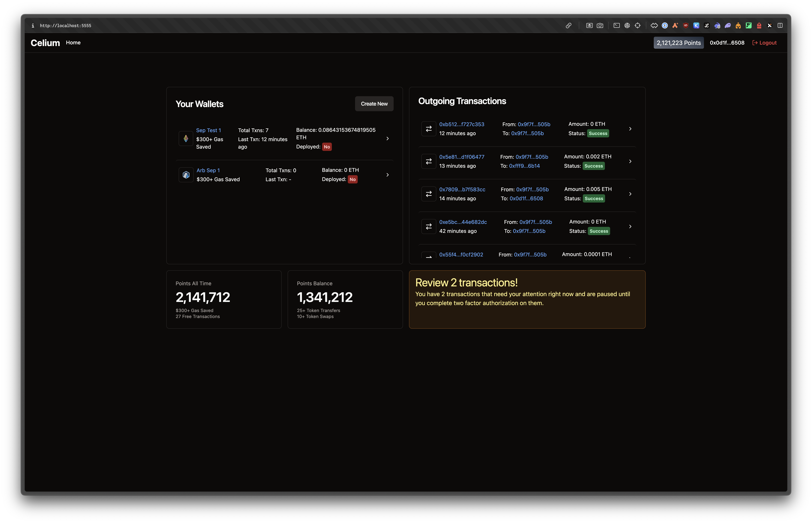Click the Ethereum icon for Sep Test 1
The width and height of the screenshot is (812, 523).
[186, 139]
